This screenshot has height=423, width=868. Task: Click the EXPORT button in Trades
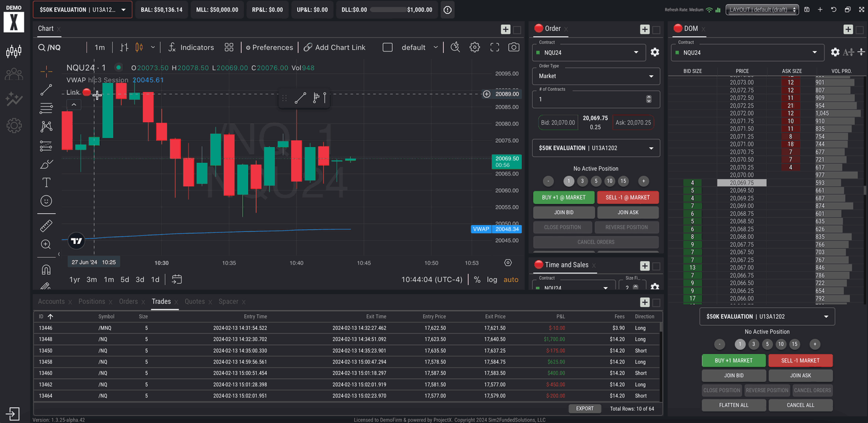point(585,408)
